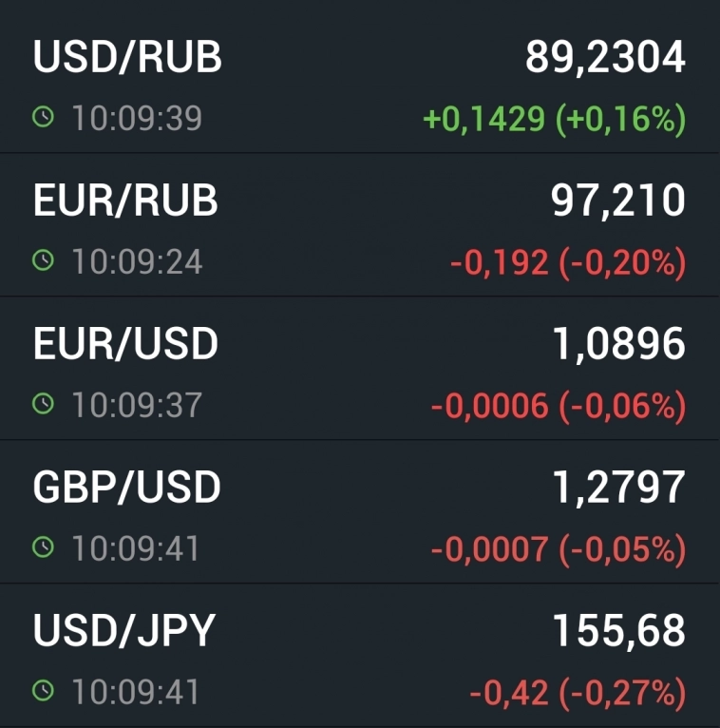The image size is (720, 728).
Task: Click the red -0,42 (-0,27%) change
Action: (577, 693)
